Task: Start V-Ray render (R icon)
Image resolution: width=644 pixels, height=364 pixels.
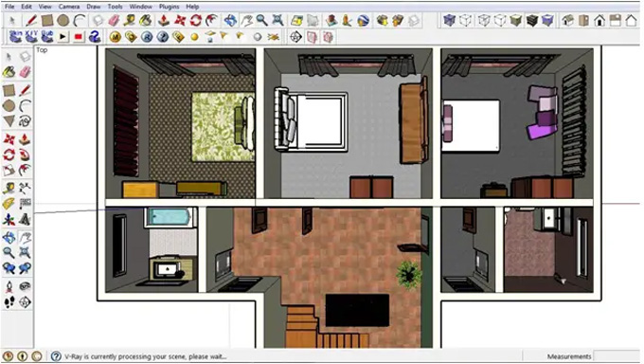Action: coord(147,37)
